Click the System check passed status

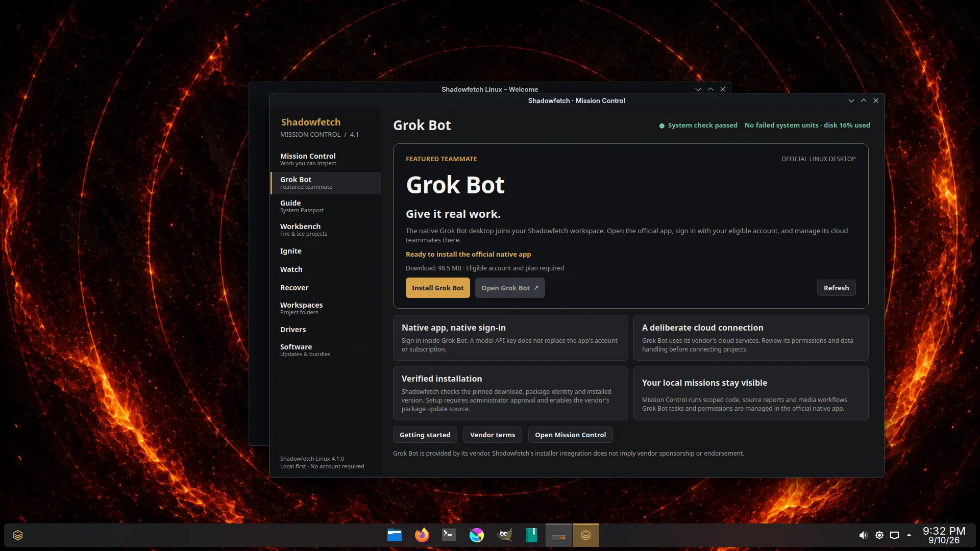coord(698,126)
